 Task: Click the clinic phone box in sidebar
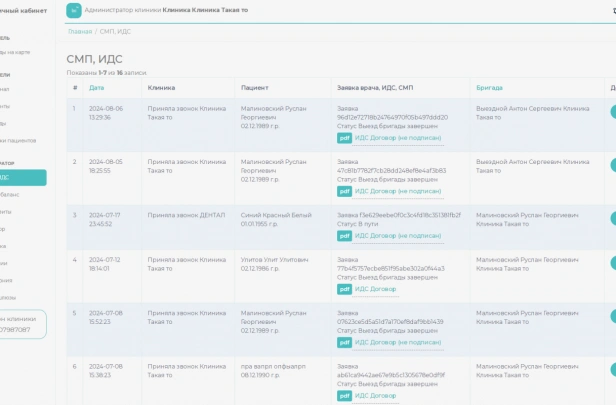click(22, 324)
